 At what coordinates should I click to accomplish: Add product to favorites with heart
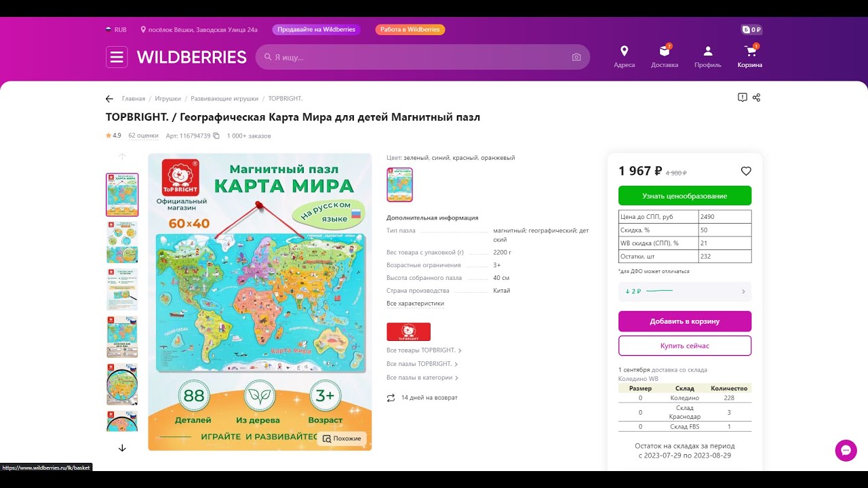tap(746, 171)
